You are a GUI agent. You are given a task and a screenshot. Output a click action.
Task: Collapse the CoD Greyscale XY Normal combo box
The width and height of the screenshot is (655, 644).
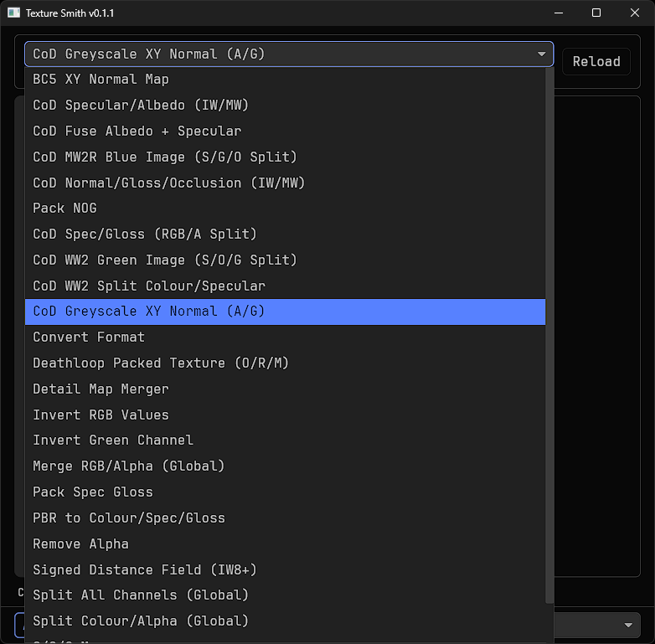[289, 54]
